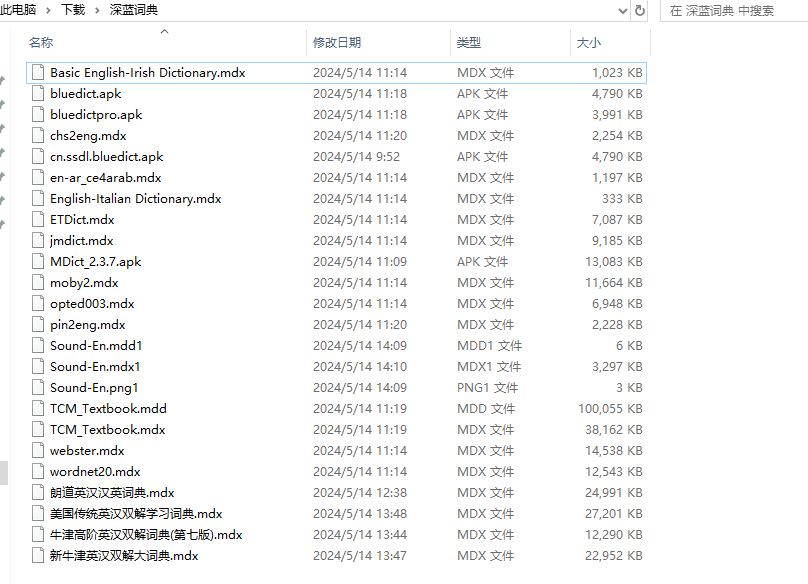Click file icon next to TCM_Textbook.mdd
808x584 pixels.
coord(38,409)
